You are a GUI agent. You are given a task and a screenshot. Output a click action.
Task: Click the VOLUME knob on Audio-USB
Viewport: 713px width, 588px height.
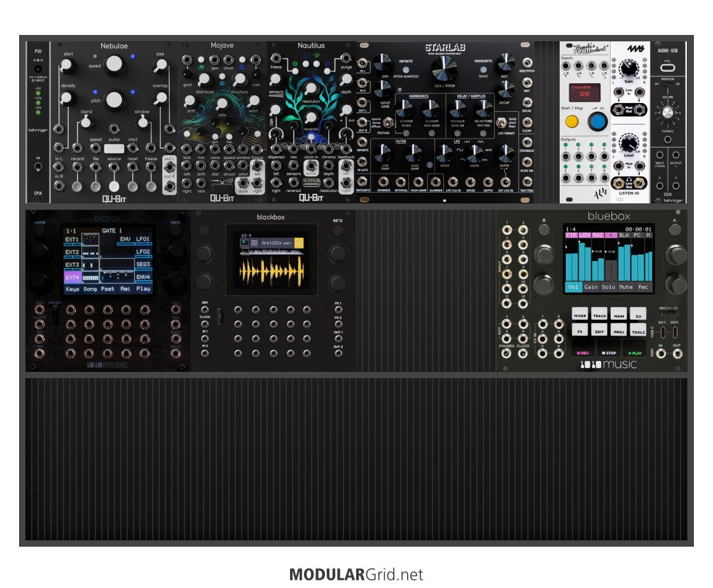668,113
